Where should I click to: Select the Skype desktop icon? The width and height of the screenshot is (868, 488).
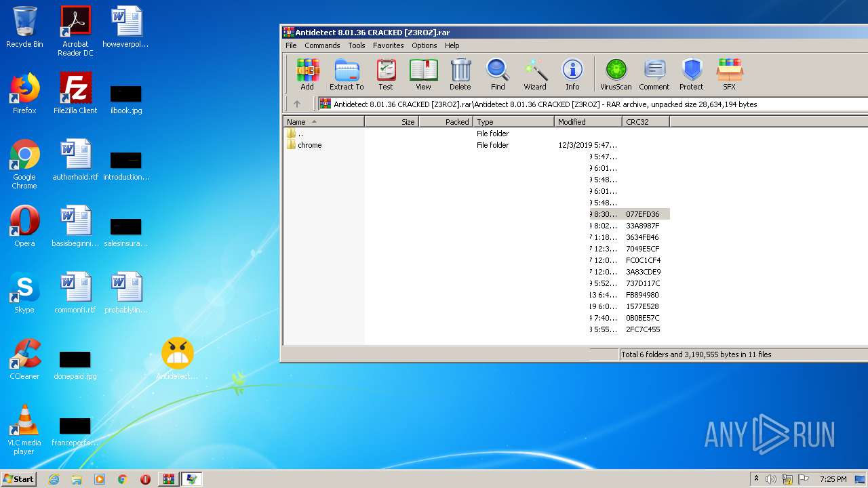pos(24,293)
